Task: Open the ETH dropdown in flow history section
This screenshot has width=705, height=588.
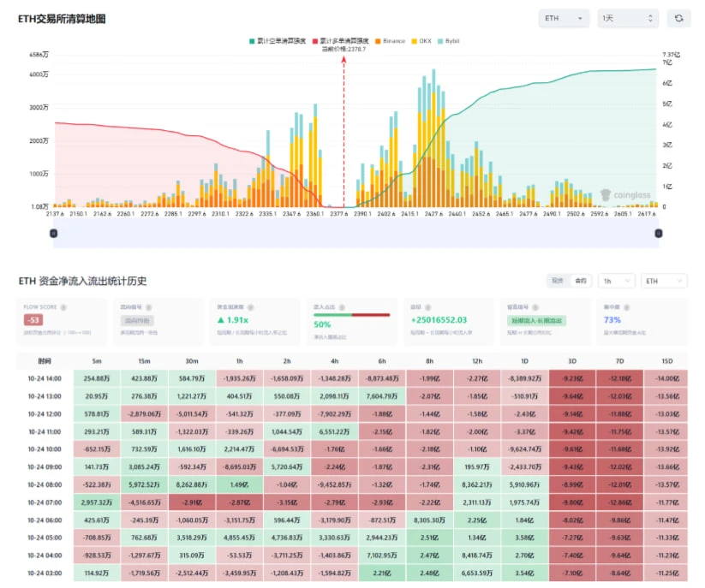Action: (x=664, y=282)
